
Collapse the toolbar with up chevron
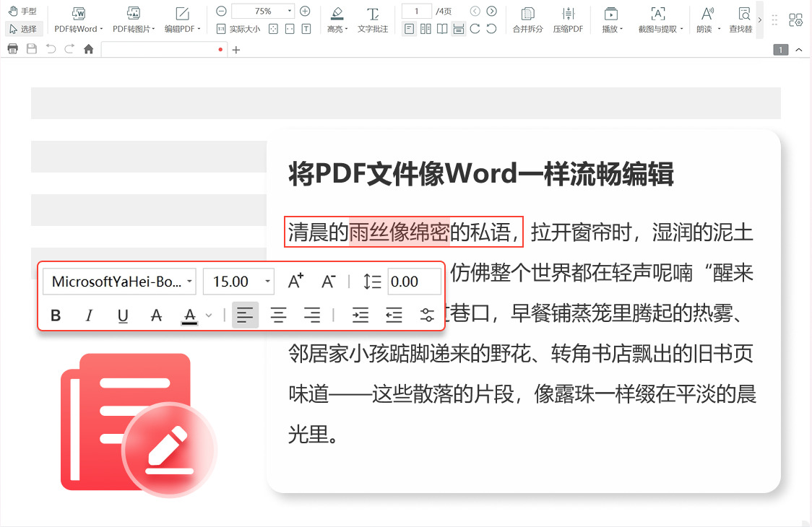pos(799,50)
